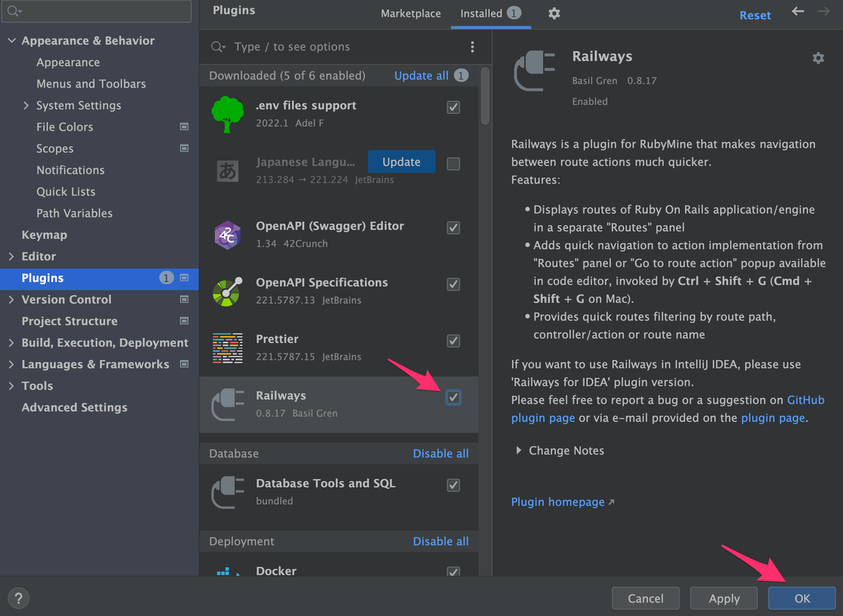Expand System Settings node
The image size is (843, 616).
(x=26, y=105)
